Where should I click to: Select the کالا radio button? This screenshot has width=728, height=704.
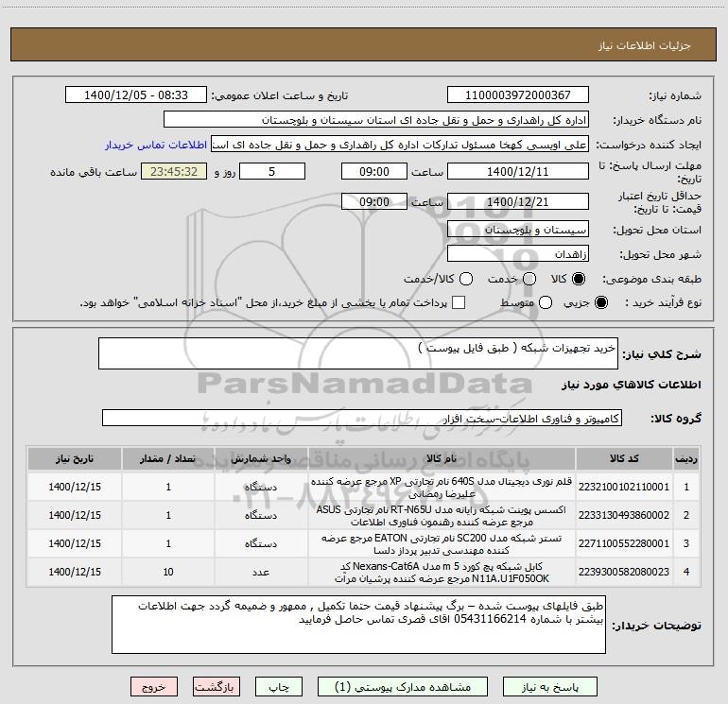[x=579, y=279]
